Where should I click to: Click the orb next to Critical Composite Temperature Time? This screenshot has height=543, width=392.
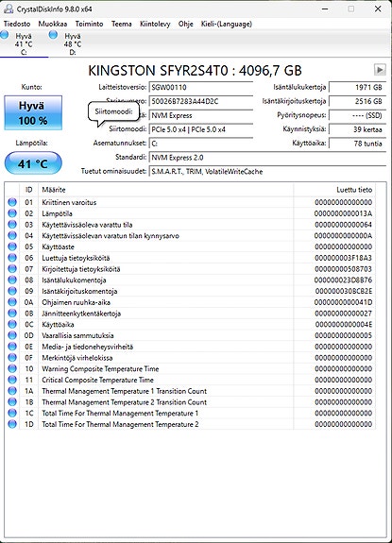coord(12,380)
